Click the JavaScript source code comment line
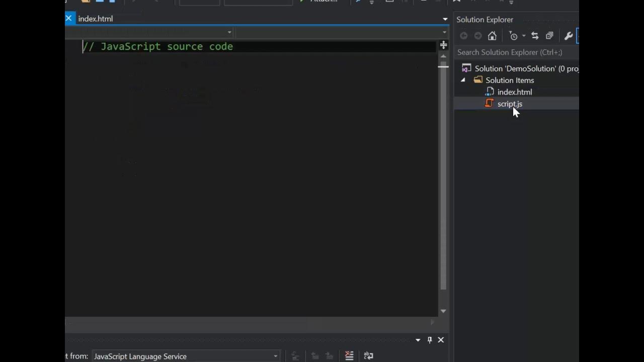The image size is (644, 362). [158, 46]
